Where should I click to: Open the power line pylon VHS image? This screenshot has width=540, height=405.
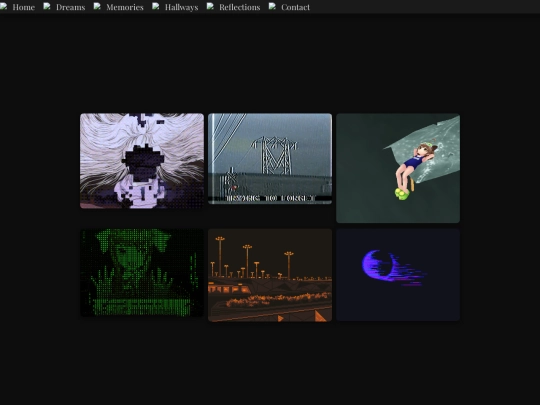[270, 159]
